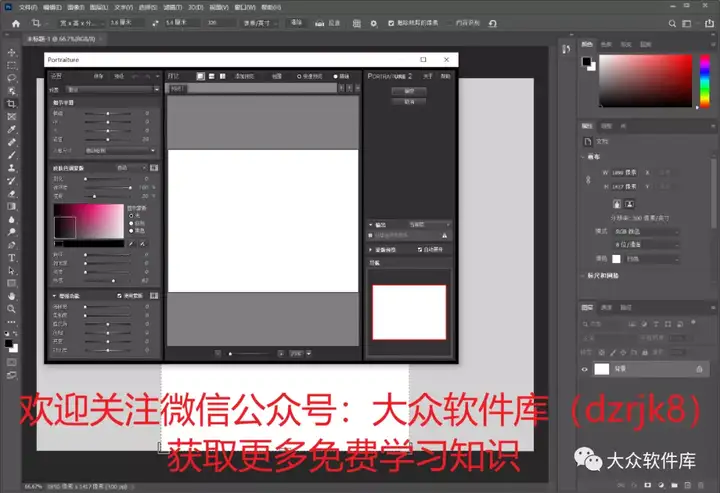
Task: Select the Clone Stamp tool
Action: (11, 168)
